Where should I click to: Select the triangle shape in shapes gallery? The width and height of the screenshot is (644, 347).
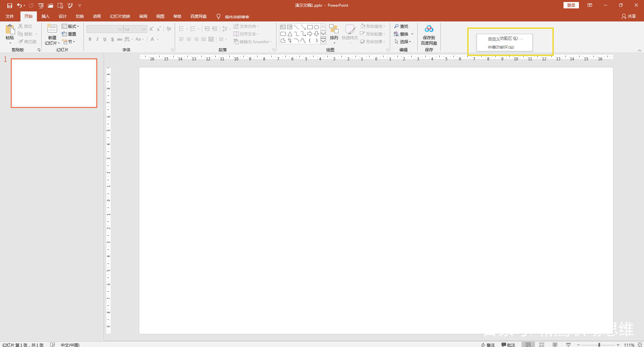[290, 34]
